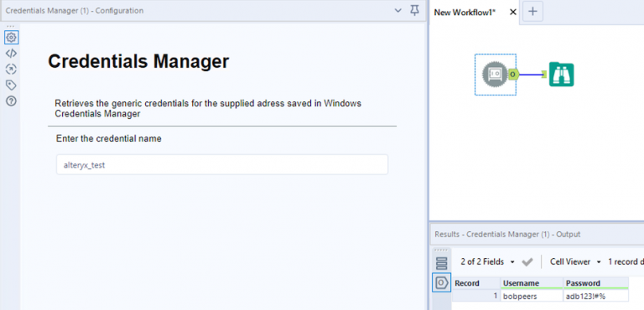This screenshot has width=644, height=310.
Task: Open the Cell Viewer dropdown
Action: (575, 261)
